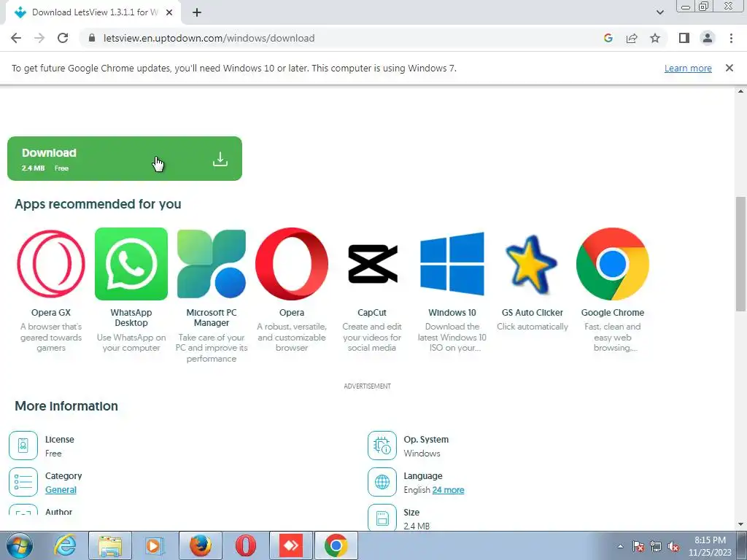Reload the page with the refresh icon
Image resolution: width=747 pixels, height=560 pixels.
coord(63,38)
